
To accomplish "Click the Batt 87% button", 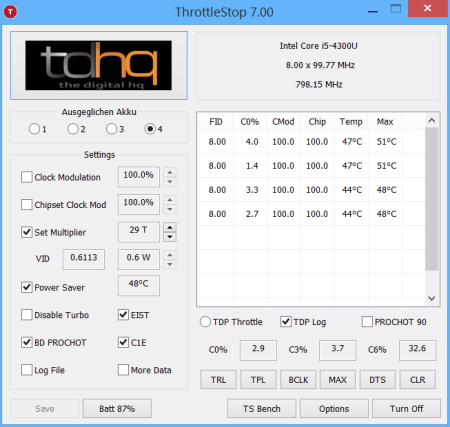I will coord(117,408).
